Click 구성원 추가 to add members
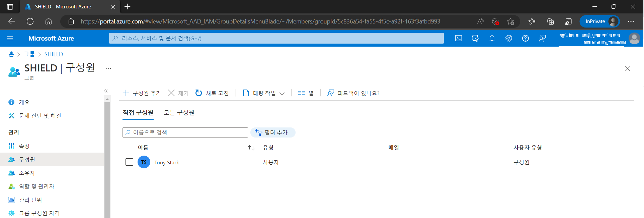The image size is (644, 218). coord(142,93)
